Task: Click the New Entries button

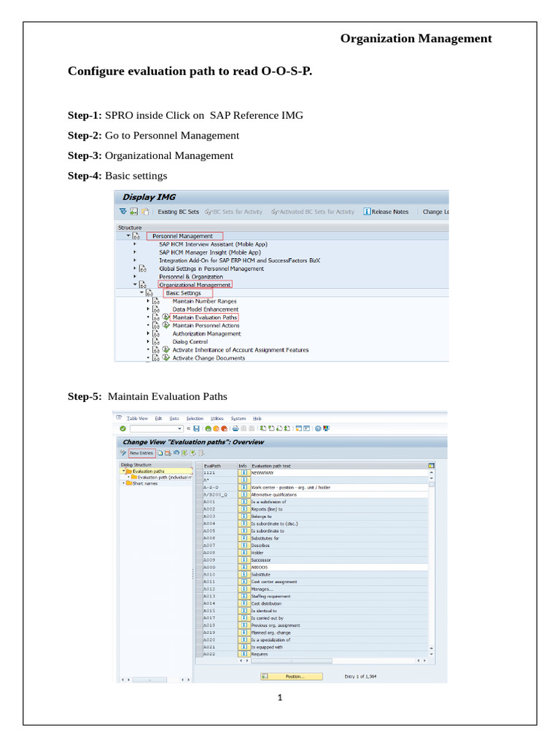Action: (x=141, y=453)
